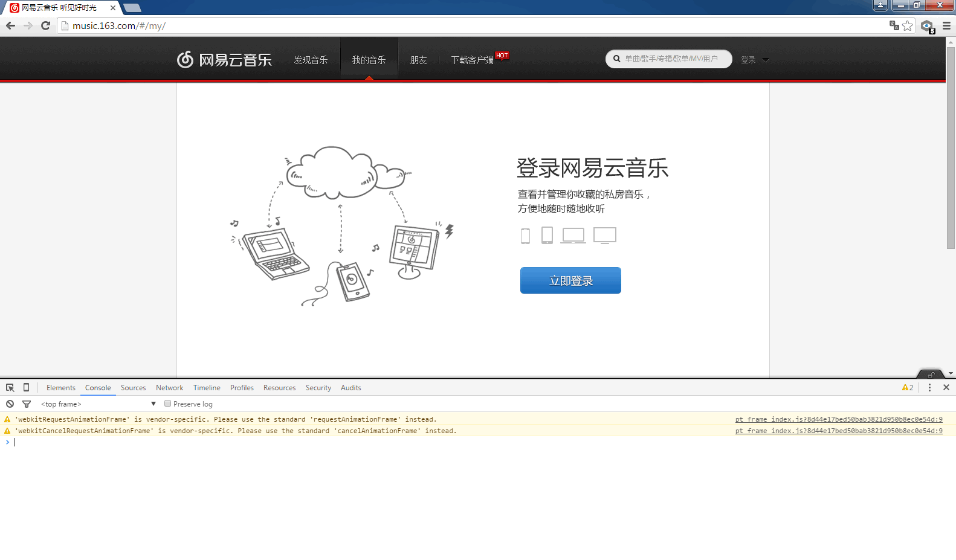Select the 我的音乐 navigation tab
Image resolution: width=956 pixels, height=560 pixels.
click(369, 60)
